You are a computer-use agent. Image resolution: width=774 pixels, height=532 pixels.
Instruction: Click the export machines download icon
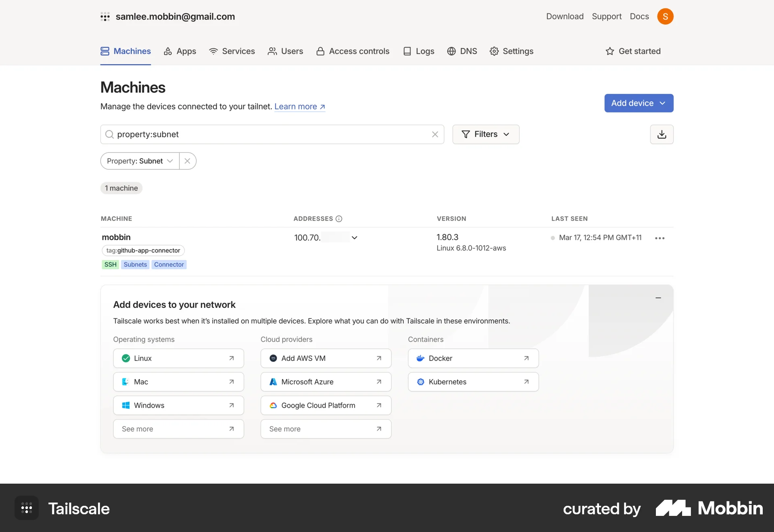(x=662, y=134)
